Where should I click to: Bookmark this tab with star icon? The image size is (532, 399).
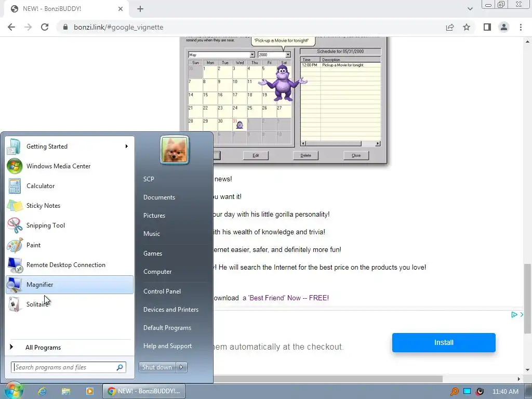(x=467, y=27)
